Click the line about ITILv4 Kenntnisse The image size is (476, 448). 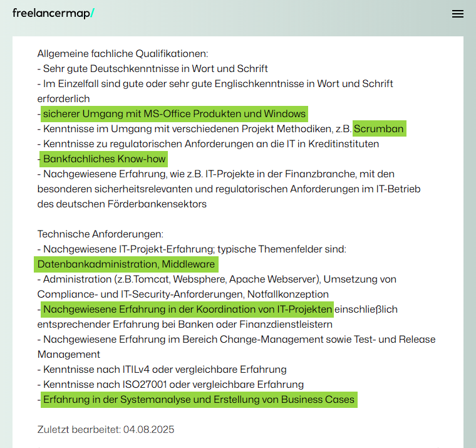tap(162, 369)
